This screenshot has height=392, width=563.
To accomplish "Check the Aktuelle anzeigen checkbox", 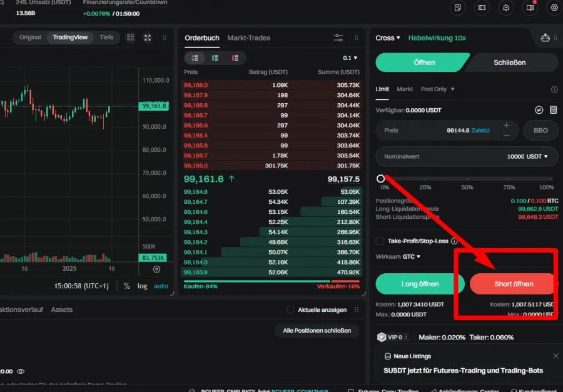I will point(290,309).
